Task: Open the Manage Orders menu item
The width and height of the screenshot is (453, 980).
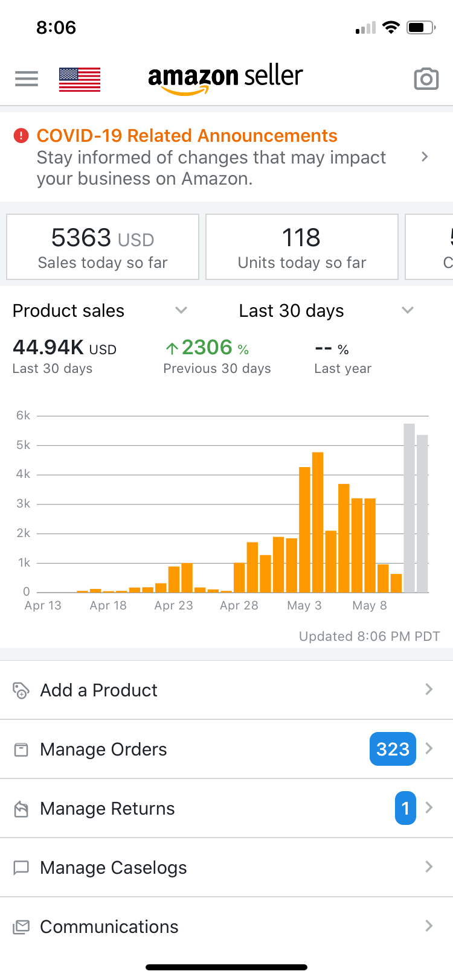Action: 103,749
